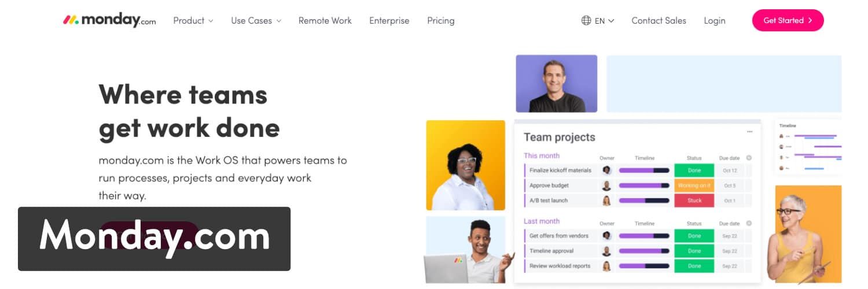Go to the Pricing page

[440, 20]
